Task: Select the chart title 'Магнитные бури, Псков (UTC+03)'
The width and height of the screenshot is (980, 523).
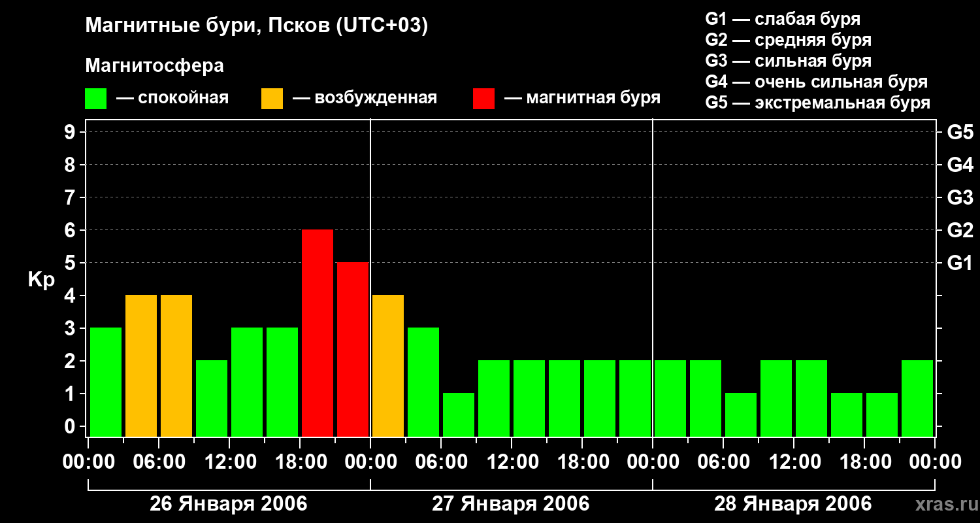Action: (x=257, y=27)
